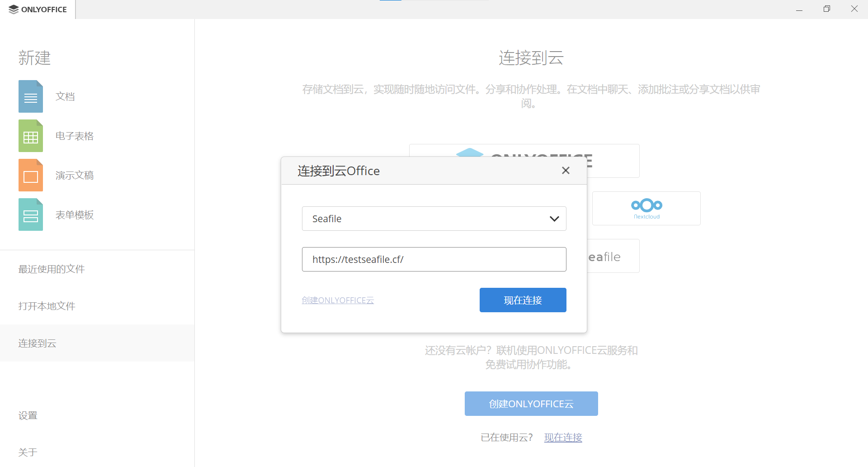Image resolution: width=868 pixels, height=467 pixels.
Task: Open 最近使用的文件 section
Action: click(97, 269)
